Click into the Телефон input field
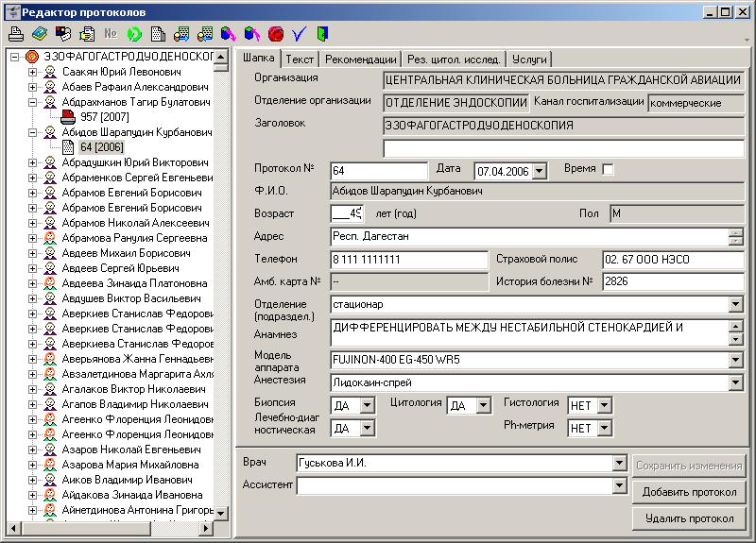 click(408, 260)
